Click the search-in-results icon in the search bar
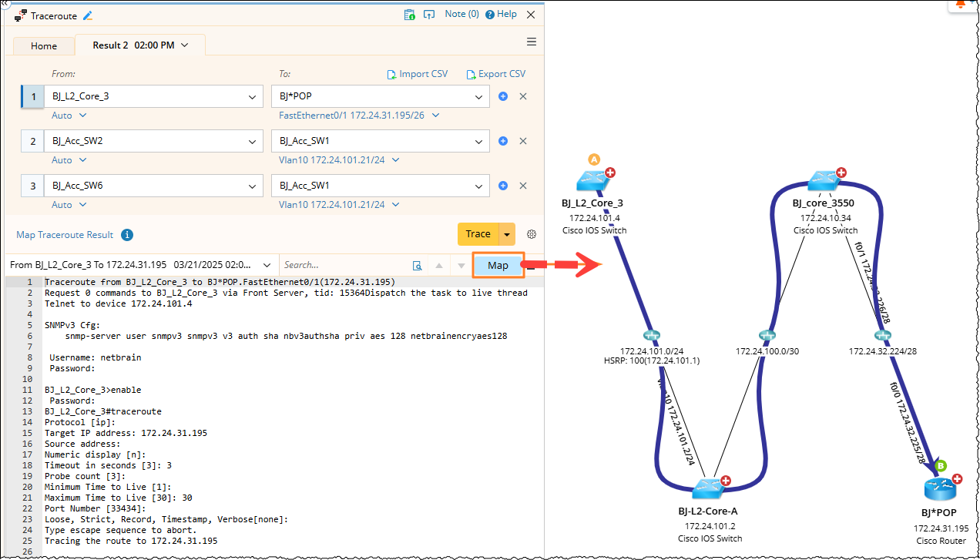Image resolution: width=980 pixels, height=560 pixels. click(x=417, y=266)
